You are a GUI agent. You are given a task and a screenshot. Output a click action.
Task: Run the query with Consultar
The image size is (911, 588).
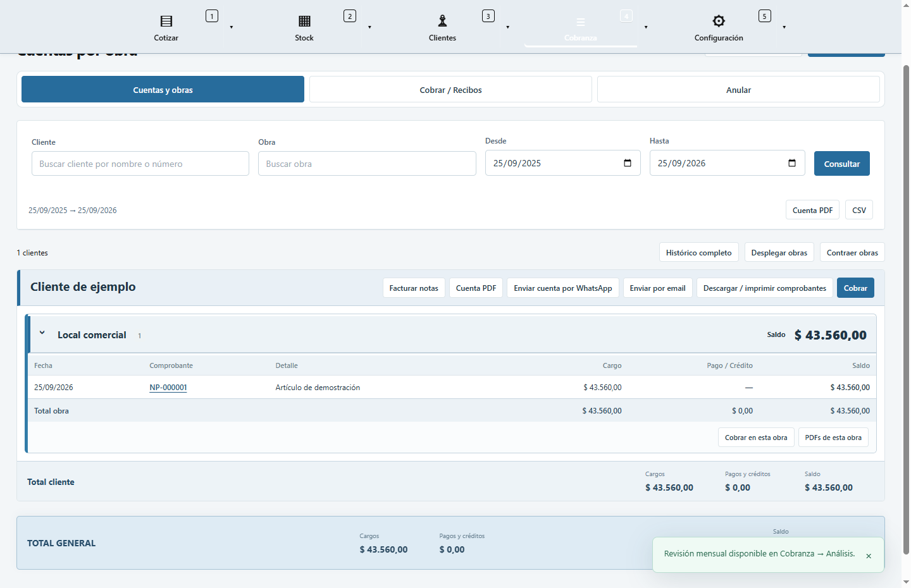click(x=841, y=163)
